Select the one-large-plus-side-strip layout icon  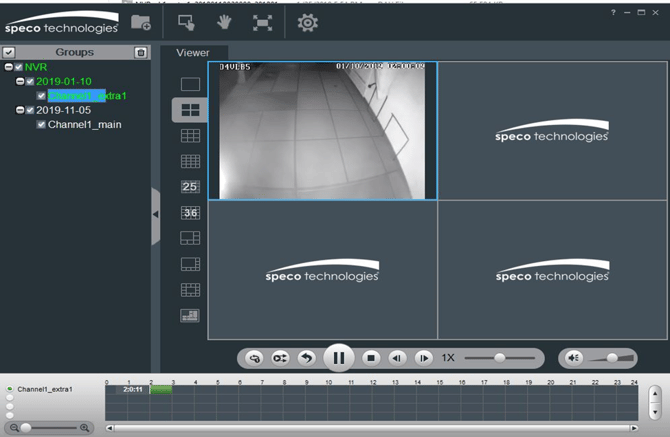(190, 264)
